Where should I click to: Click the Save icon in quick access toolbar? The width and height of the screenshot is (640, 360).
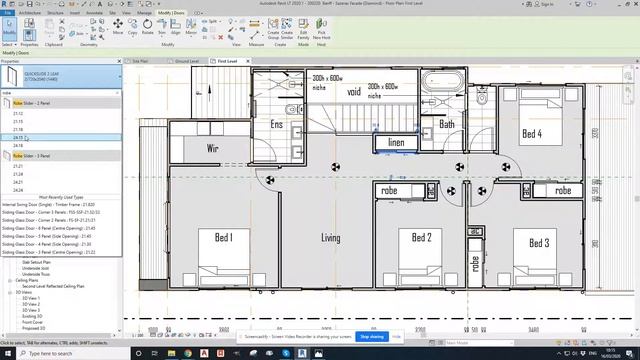click(x=29, y=4)
